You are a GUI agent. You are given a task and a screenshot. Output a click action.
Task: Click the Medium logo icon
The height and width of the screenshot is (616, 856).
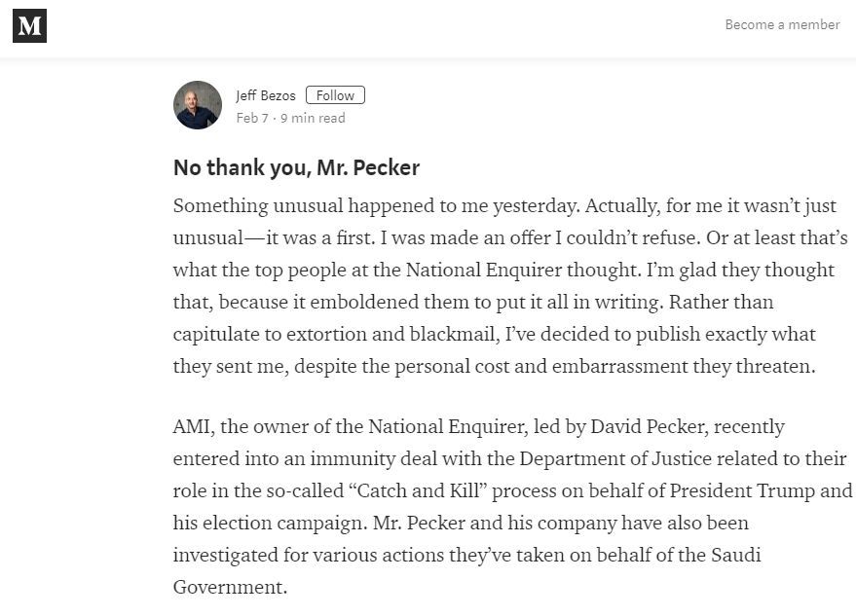click(x=29, y=25)
